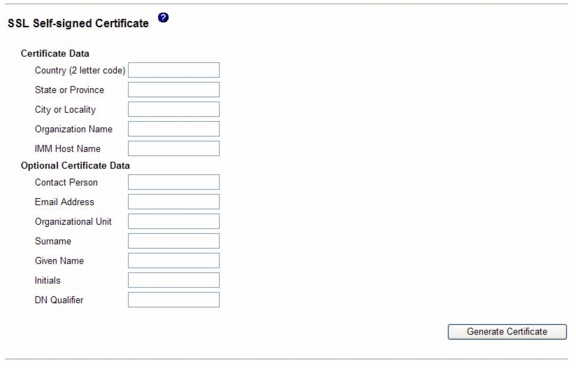Viewport: 576px width, 372px height.
Task: Click the Given Name input field
Action: pyautogui.click(x=174, y=261)
